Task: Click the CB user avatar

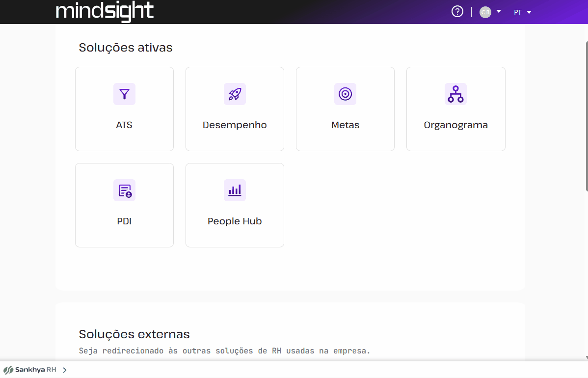Action: click(485, 12)
